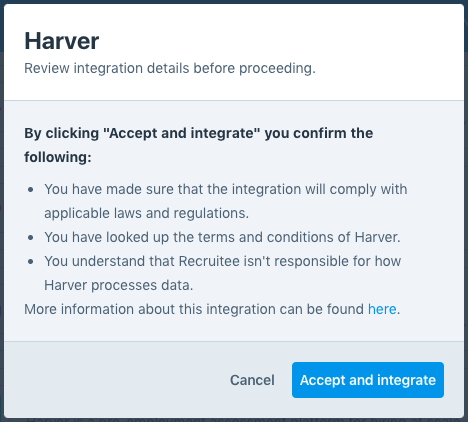Click the word 'Harver' in the terms and conditions bullet
Image resolution: width=468 pixels, height=422 pixels.
tap(376, 237)
